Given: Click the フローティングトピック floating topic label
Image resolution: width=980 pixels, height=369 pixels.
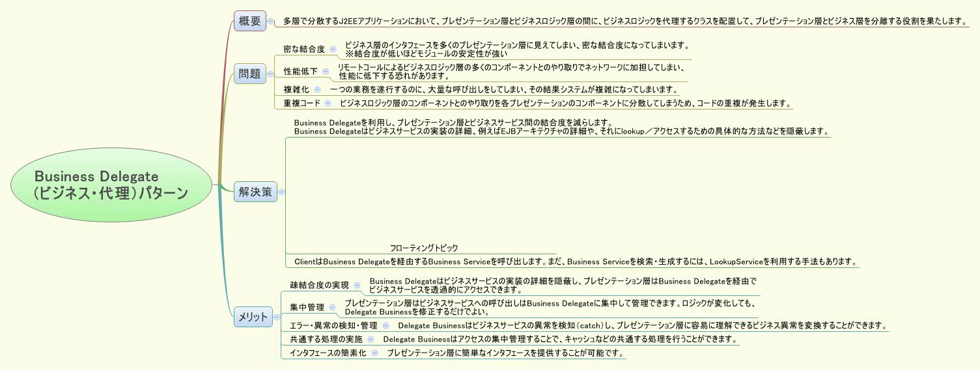Looking at the screenshot, I should [x=424, y=248].
